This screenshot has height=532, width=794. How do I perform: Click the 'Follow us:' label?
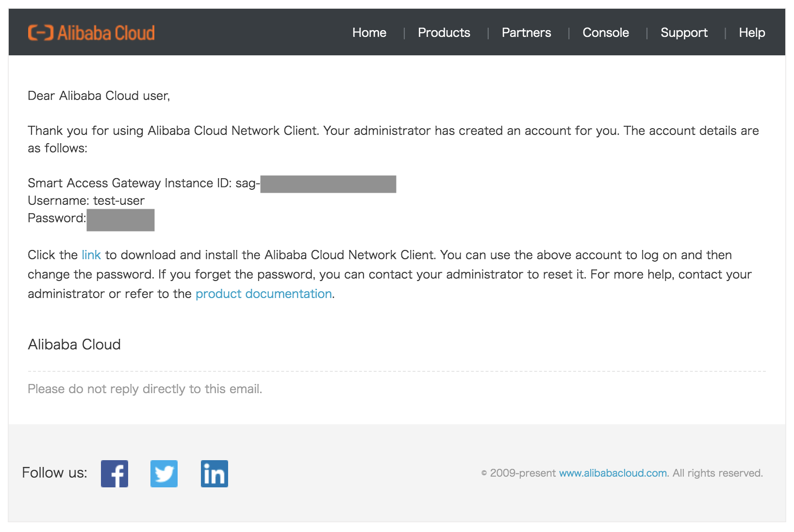point(54,472)
